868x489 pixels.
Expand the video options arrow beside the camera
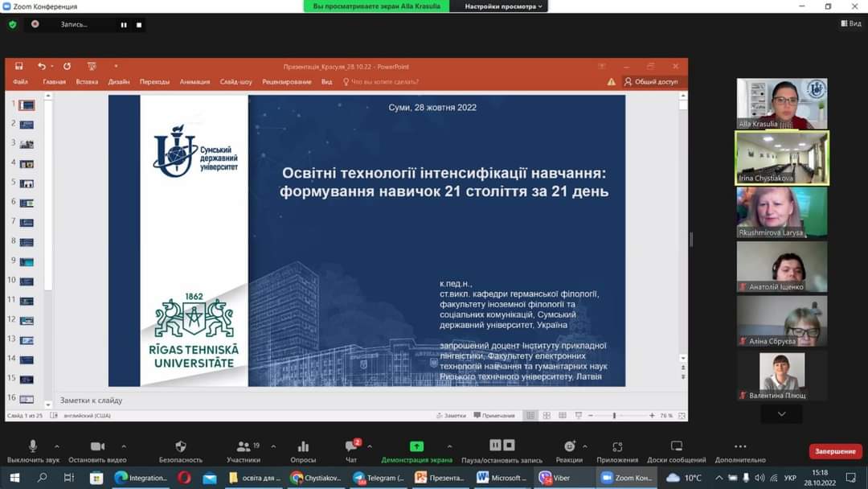tap(124, 446)
